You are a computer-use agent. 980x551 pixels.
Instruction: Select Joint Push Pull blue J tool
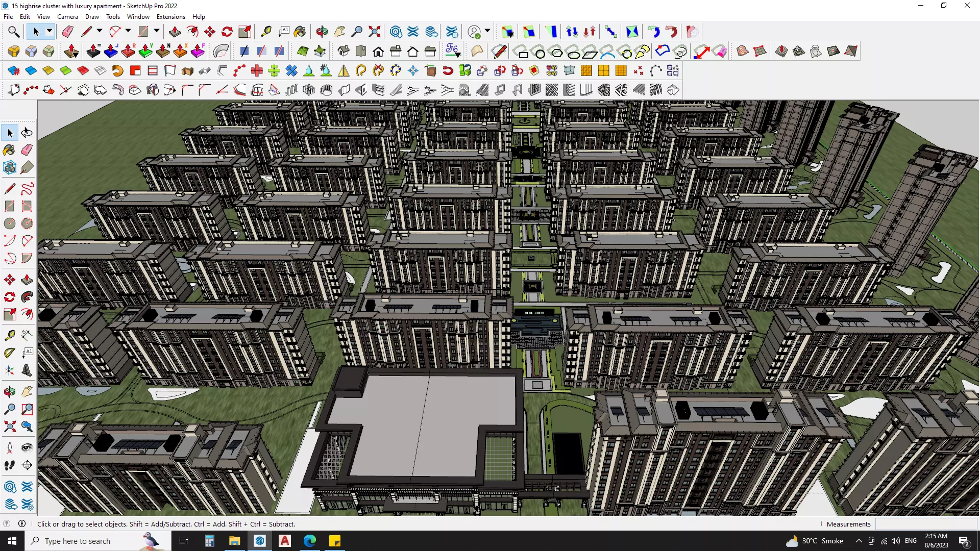111,51
